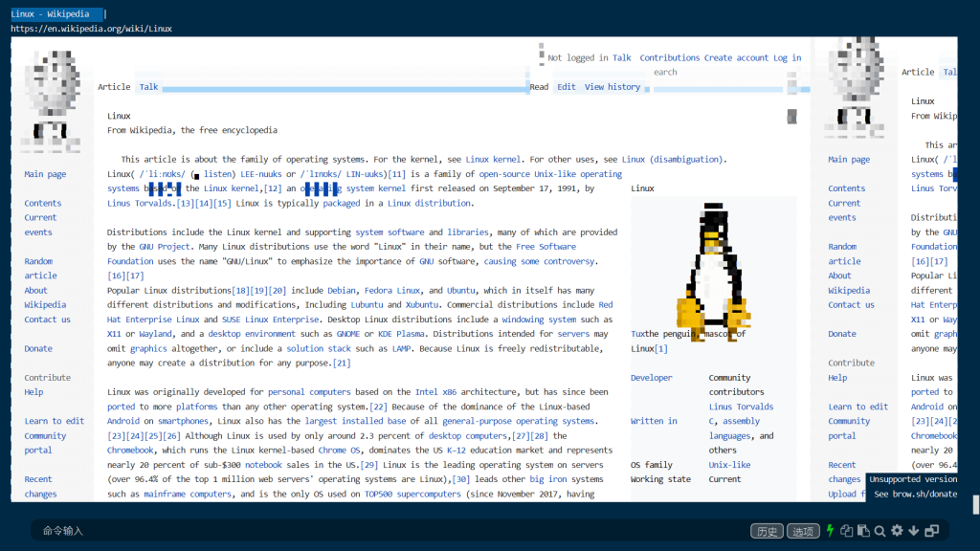The height and width of the screenshot is (551, 980).
Task: Click the See brow.sh/donate notice
Action: click(915, 495)
